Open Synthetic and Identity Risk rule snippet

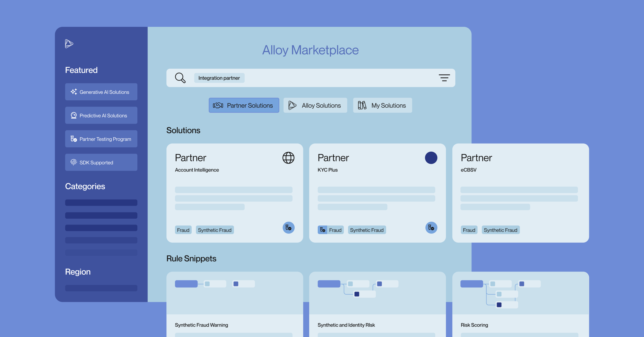tap(378, 304)
